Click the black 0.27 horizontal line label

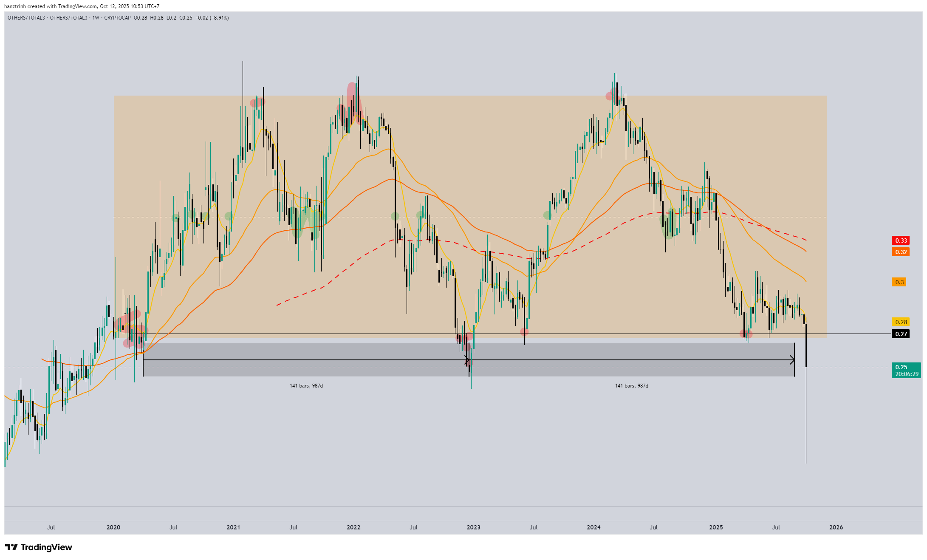tap(901, 334)
